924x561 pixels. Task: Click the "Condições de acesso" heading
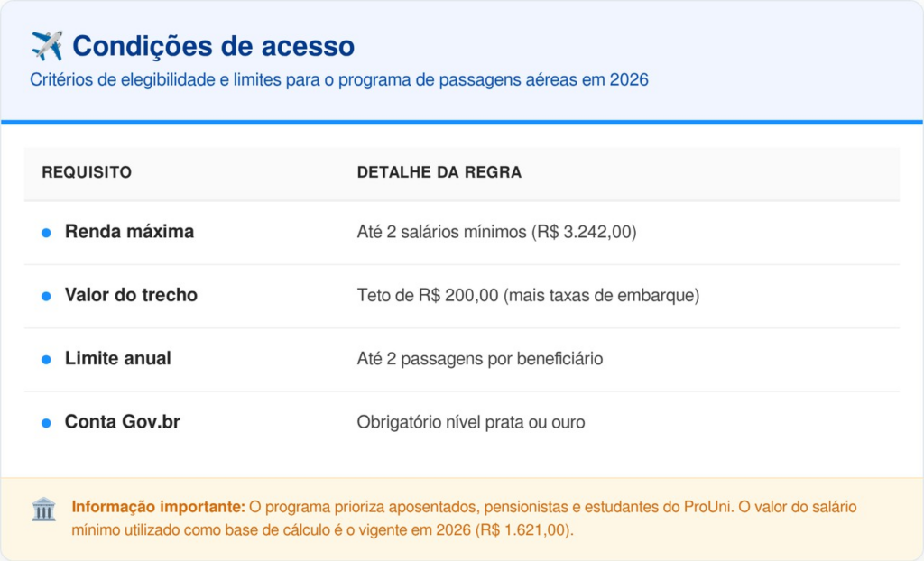point(213,46)
